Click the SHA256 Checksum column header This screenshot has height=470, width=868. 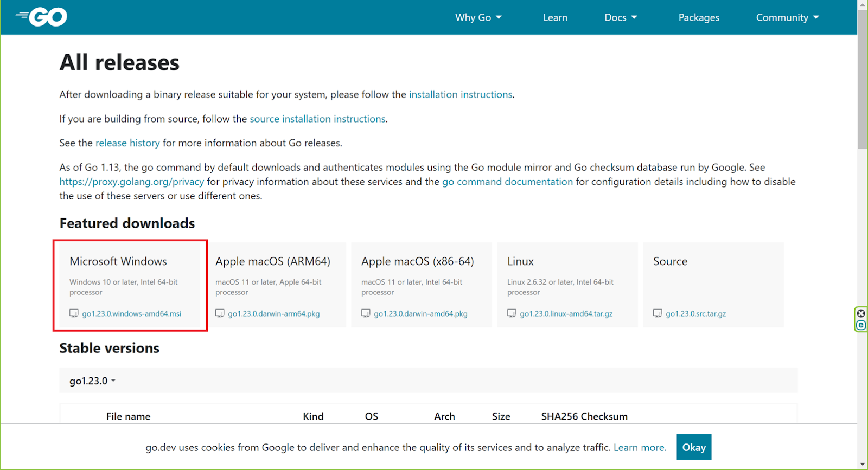[584, 416]
